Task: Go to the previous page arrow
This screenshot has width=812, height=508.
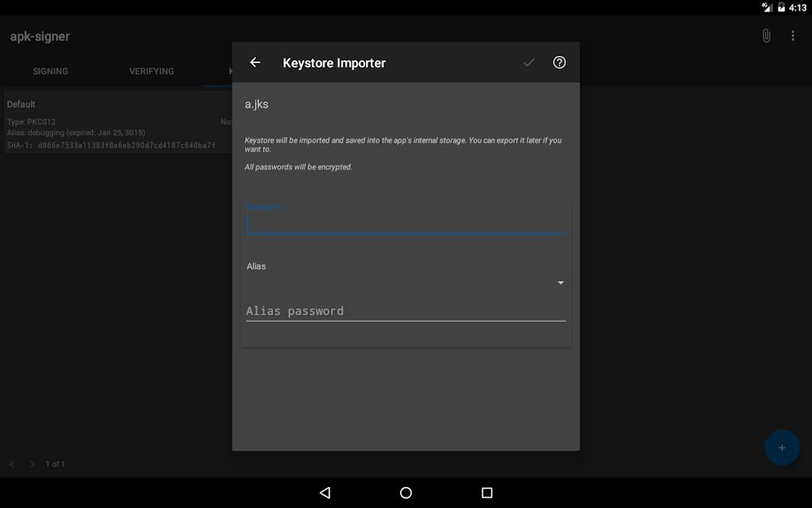Action: tap(12, 464)
